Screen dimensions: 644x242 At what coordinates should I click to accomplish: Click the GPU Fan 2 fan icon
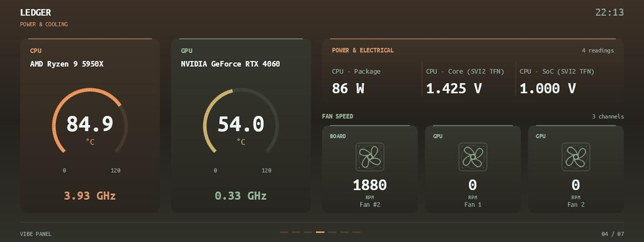click(x=576, y=157)
